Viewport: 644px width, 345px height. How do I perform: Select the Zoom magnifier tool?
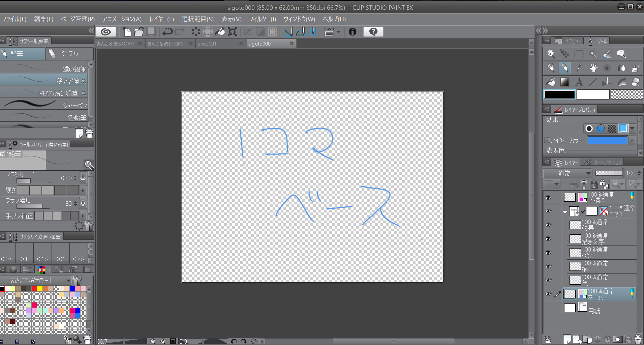pos(551,54)
